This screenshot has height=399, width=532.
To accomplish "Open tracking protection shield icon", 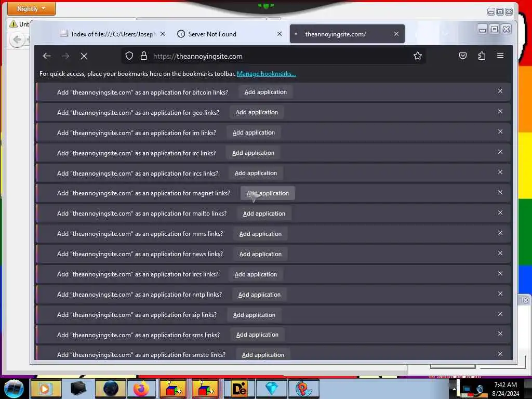I will (129, 56).
